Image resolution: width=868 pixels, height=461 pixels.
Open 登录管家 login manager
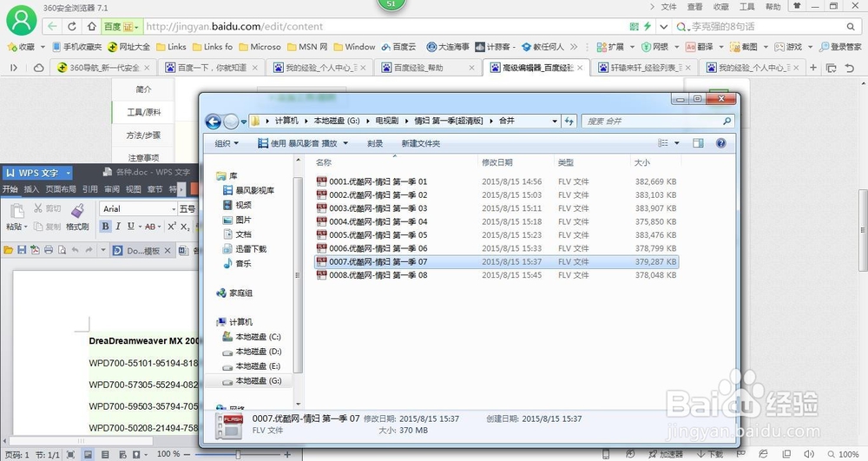pyautogui.click(x=840, y=47)
